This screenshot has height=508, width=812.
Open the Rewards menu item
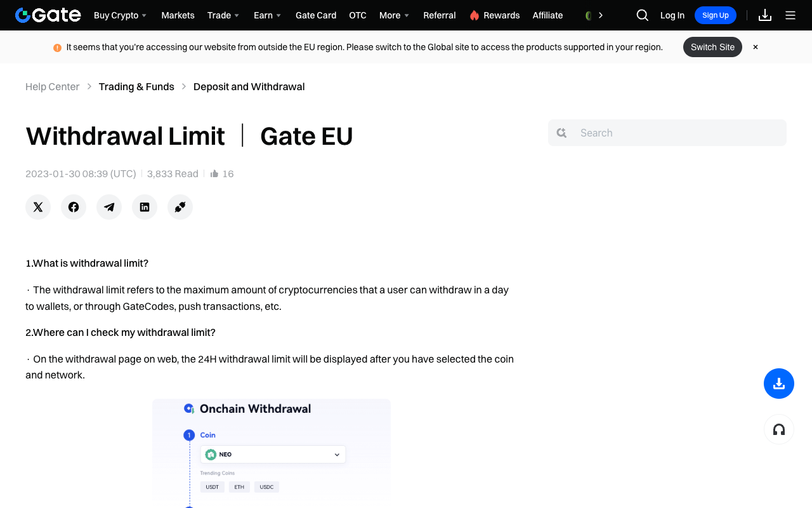[x=502, y=15]
